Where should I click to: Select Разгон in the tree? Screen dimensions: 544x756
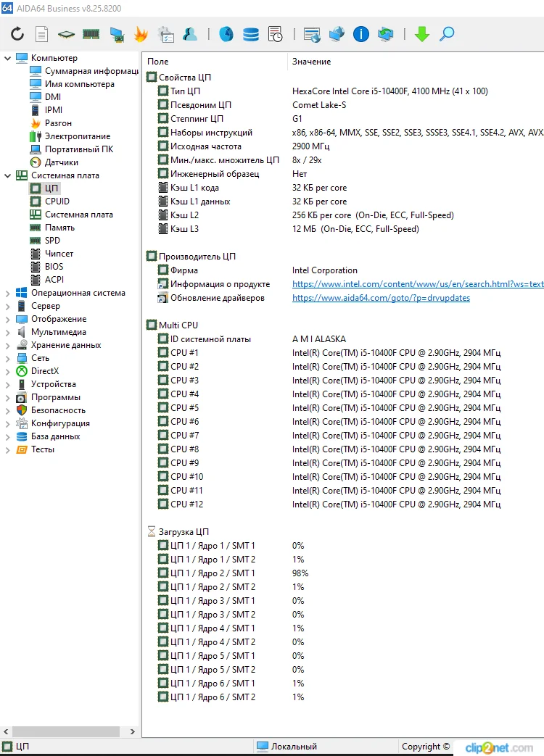[51, 123]
